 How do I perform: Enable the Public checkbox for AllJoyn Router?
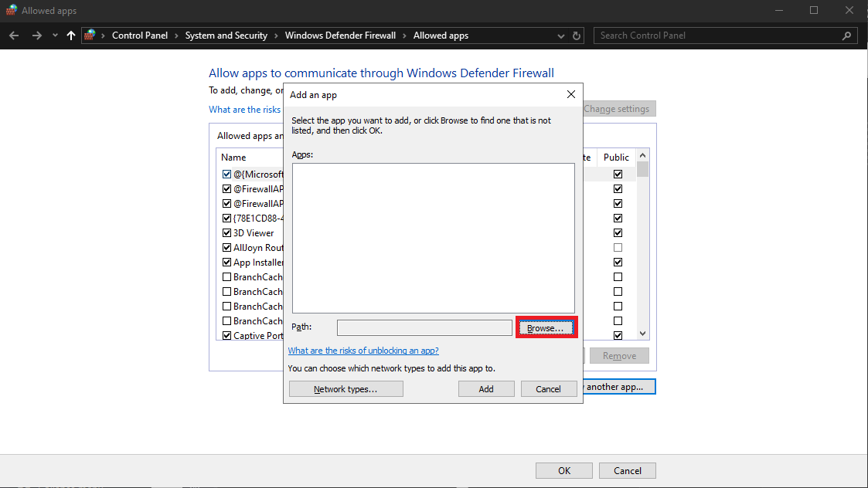click(x=617, y=247)
